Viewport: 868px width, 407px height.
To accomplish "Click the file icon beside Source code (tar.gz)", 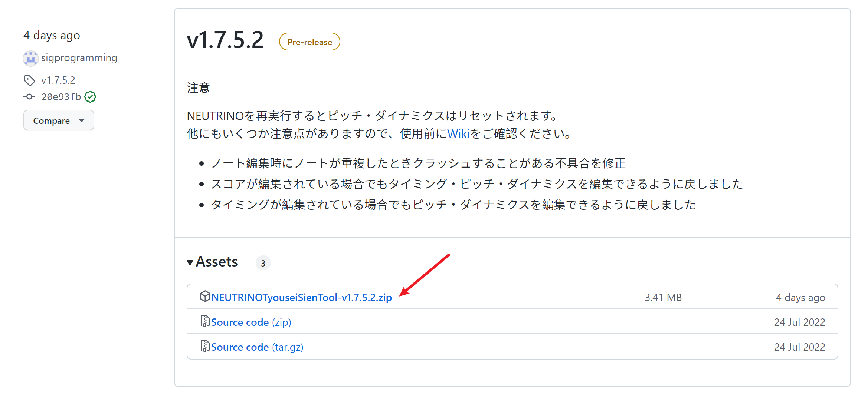I will tap(205, 346).
